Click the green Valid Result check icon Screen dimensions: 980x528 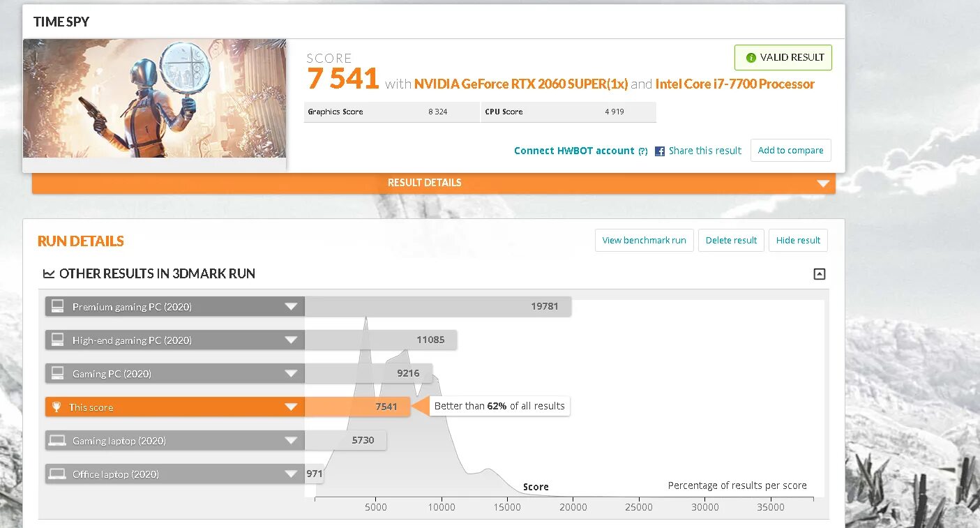pyautogui.click(x=751, y=58)
